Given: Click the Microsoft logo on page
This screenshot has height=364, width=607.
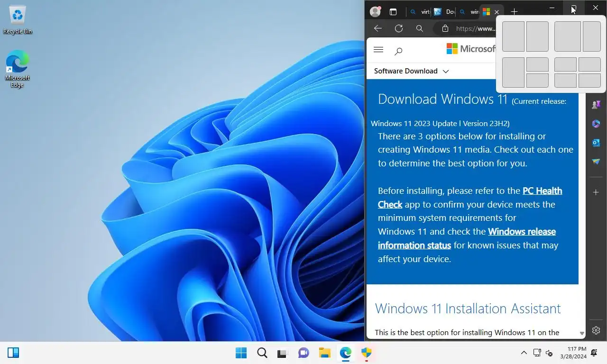Looking at the screenshot, I should (471, 48).
